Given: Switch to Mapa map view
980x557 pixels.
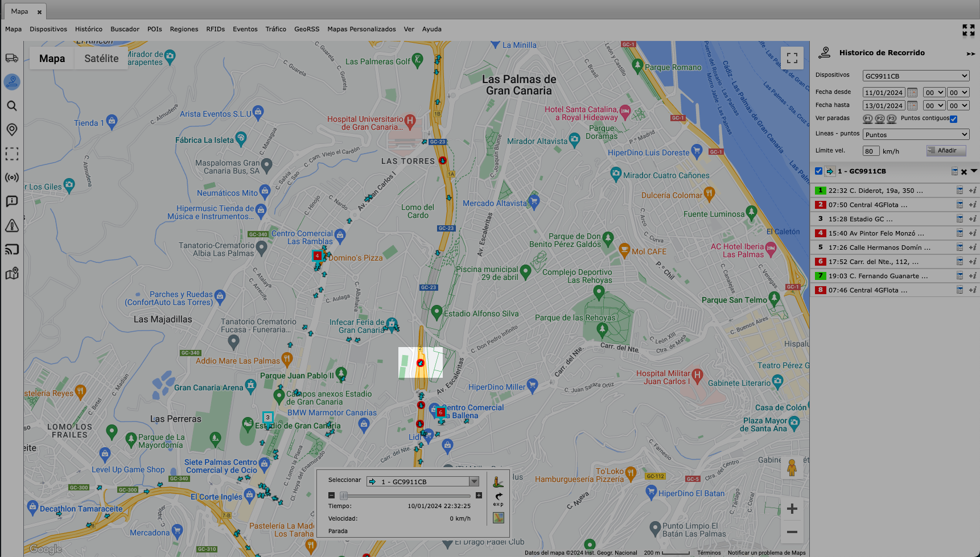Looking at the screenshot, I should coord(52,59).
